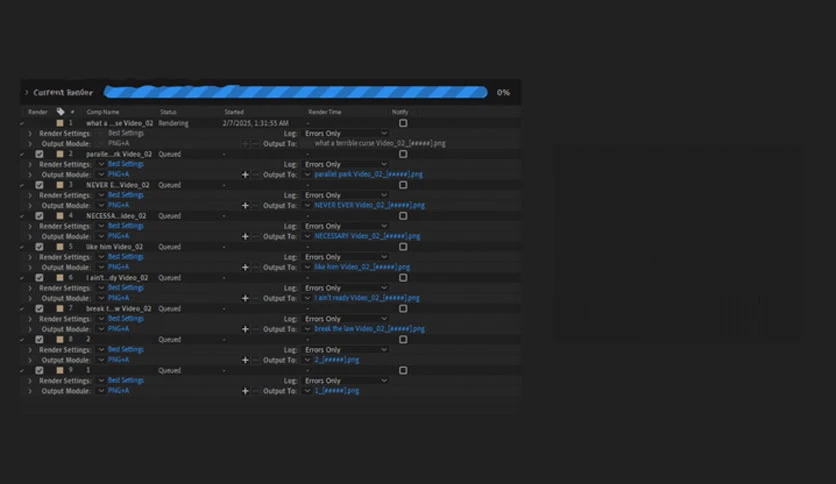Viewport: 836px width, 484px height.
Task: Click the label tag icon in column header
Action: pyautogui.click(x=60, y=112)
